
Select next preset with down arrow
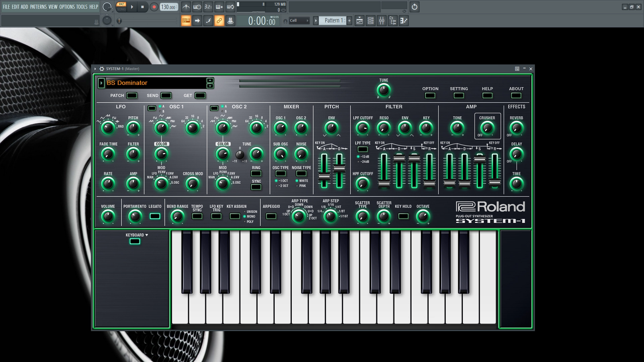click(210, 86)
